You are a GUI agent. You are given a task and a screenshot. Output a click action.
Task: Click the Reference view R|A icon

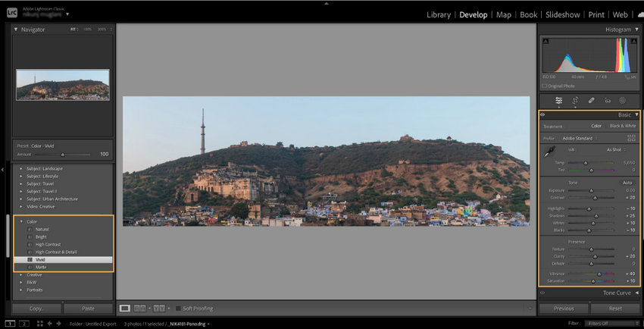click(140, 308)
